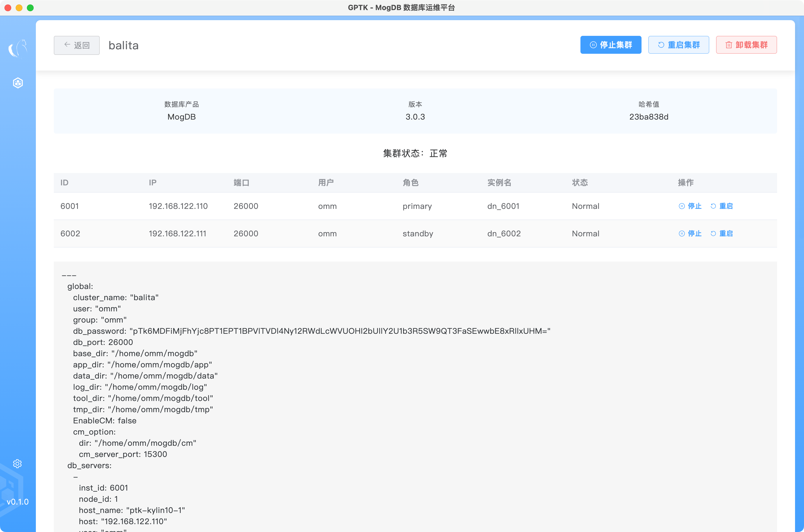This screenshot has height=532, width=804.
Task: Click port 26000 in row 6001
Action: point(246,206)
